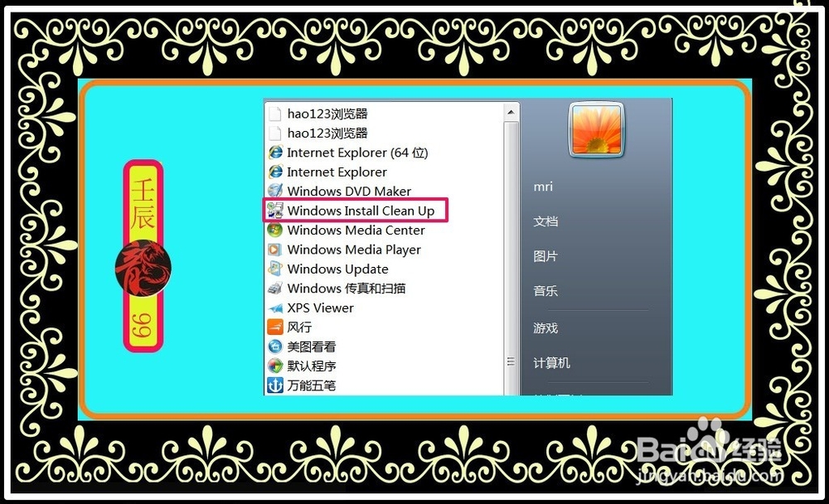Screen dimensions: 829x504
Task: Open the first hao123浏览器 entry
Action: (x=327, y=114)
